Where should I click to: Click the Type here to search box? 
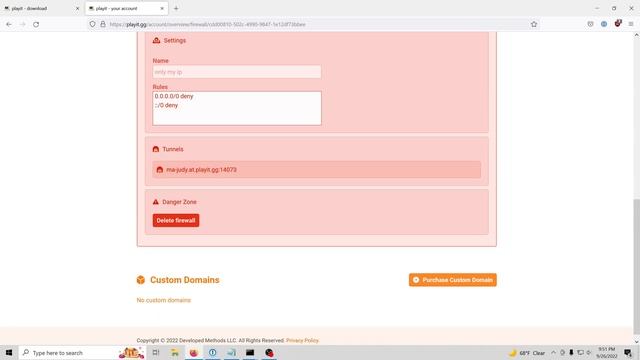point(82,353)
